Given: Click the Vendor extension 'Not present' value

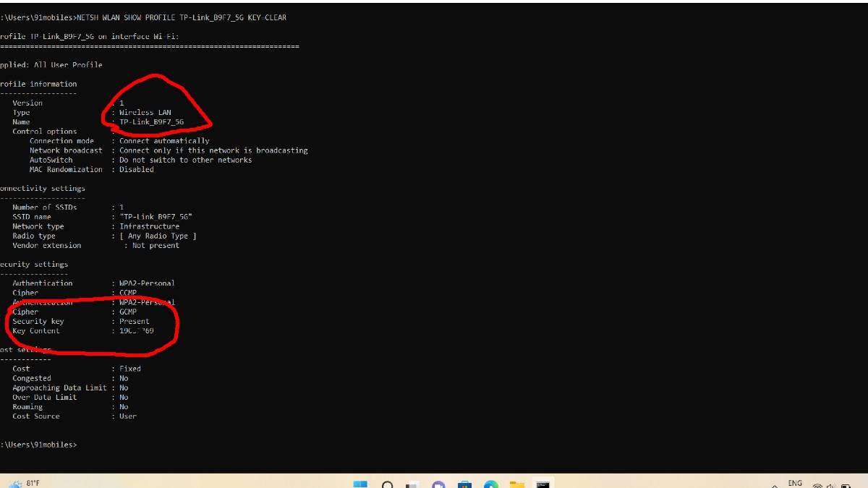Looking at the screenshot, I should tap(156, 245).
